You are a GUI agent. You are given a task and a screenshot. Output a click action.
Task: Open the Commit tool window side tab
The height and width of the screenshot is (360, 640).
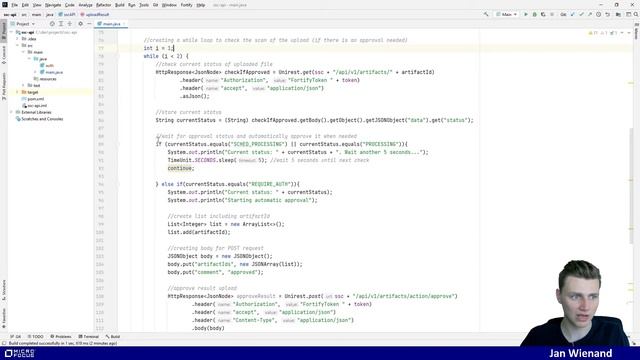point(4,55)
